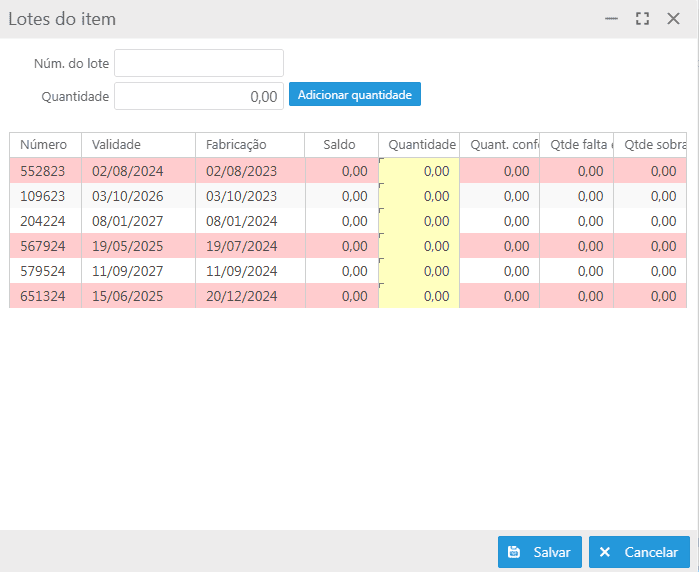Viewport: 699px width, 572px height.
Task: Click the Cancelar button
Action: click(x=639, y=552)
